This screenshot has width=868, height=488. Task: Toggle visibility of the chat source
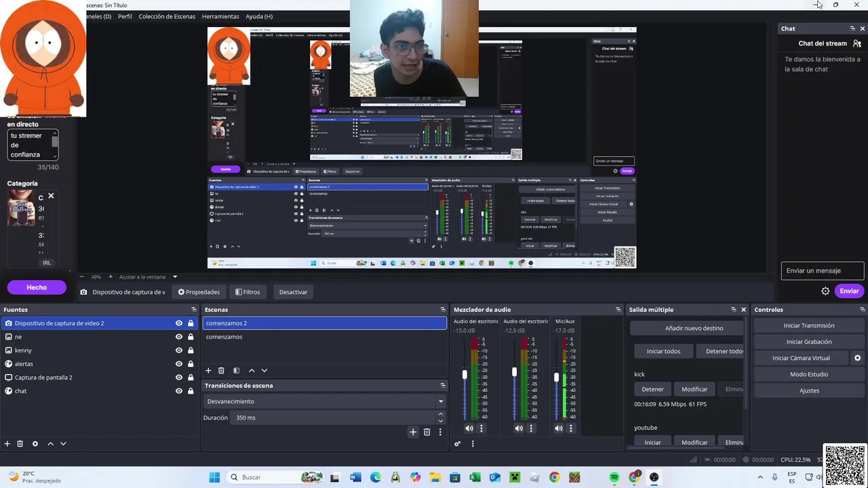click(179, 391)
